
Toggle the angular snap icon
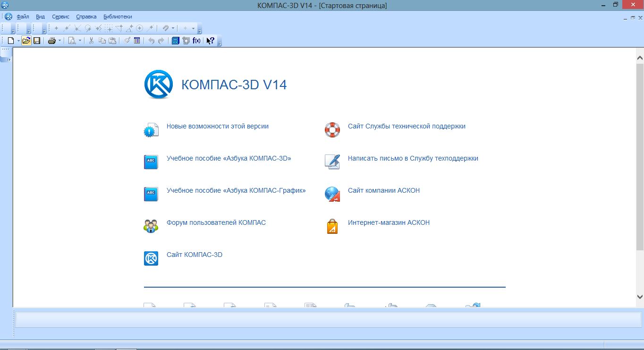129,28
